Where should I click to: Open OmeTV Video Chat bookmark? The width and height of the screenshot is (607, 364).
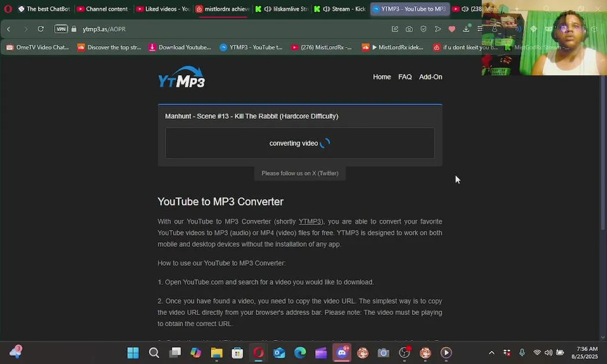tap(37, 48)
